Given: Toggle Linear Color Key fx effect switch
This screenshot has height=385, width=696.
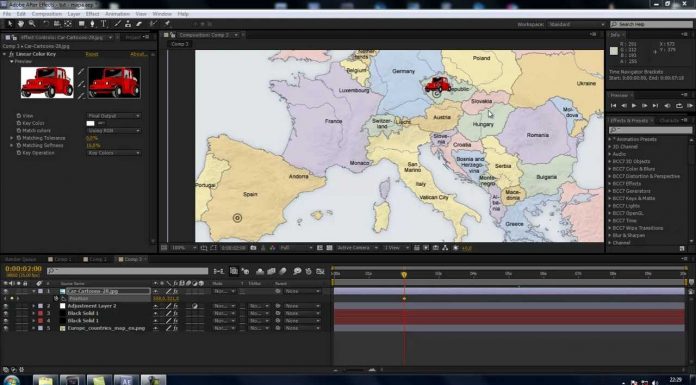Looking at the screenshot, I should tap(11, 54).
